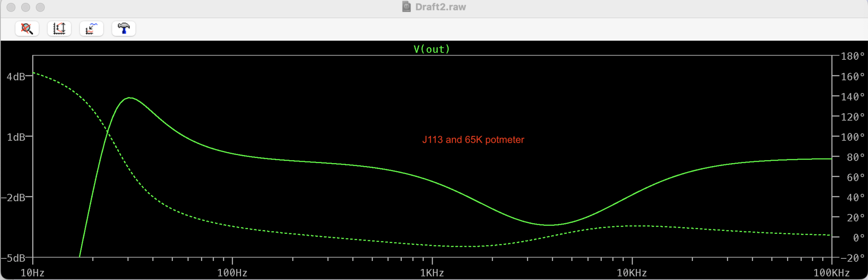Click the 60° label on phase axis
This screenshot has height=280, width=868.
[x=856, y=177]
